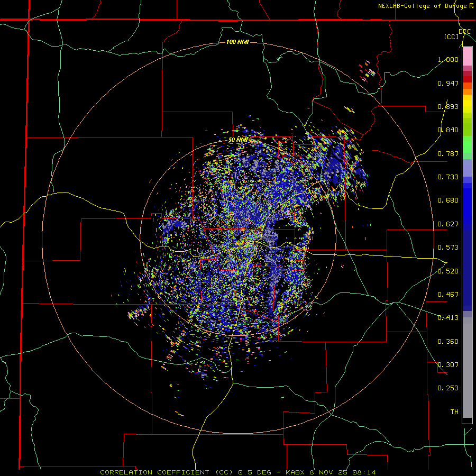Click the TH threshold label

pyautogui.click(x=454, y=412)
